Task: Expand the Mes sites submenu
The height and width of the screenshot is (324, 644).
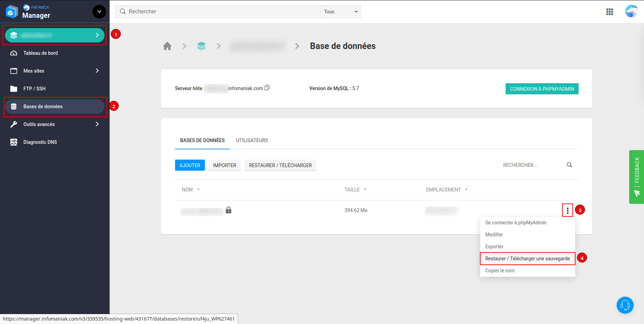Action: [x=97, y=71]
